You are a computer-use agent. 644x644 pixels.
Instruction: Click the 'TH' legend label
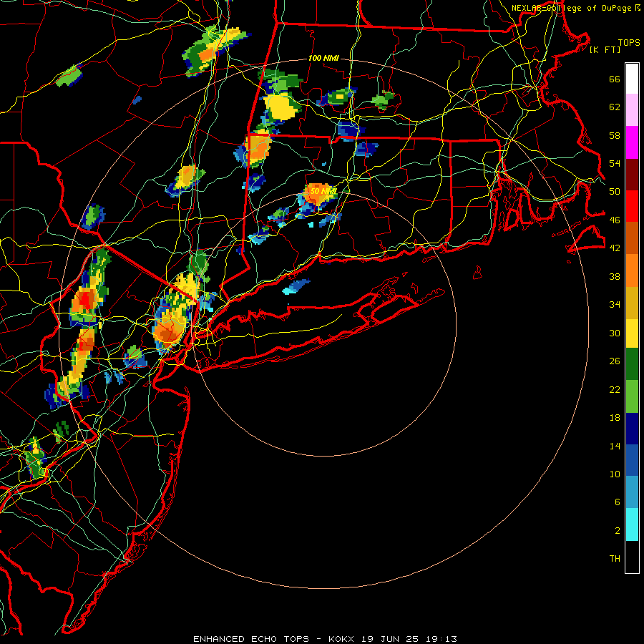pyautogui.click(x=615, y=559)
